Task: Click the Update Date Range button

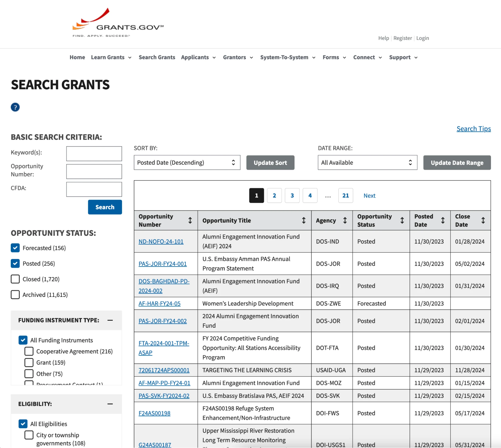Action: (457, 163)
